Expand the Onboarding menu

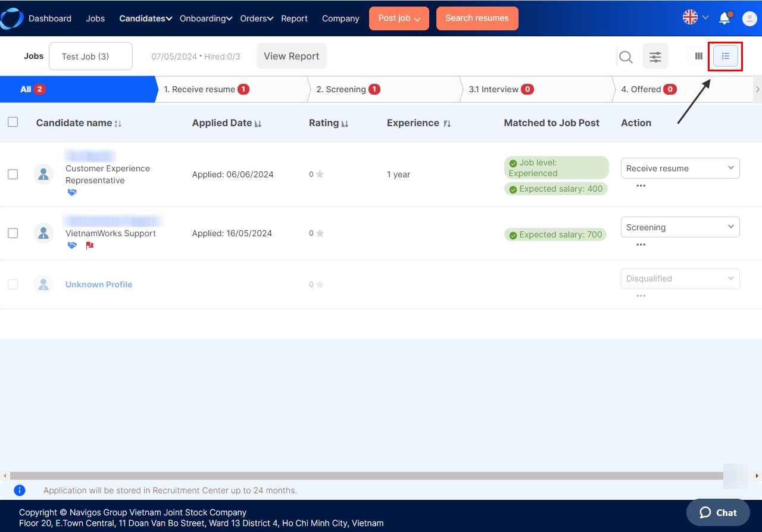206,18
